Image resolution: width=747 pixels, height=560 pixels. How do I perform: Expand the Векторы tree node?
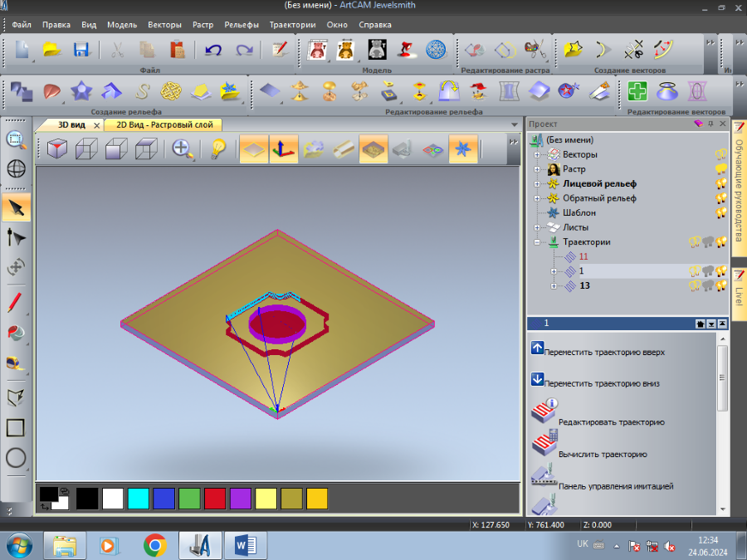click(x=537, y=154)
